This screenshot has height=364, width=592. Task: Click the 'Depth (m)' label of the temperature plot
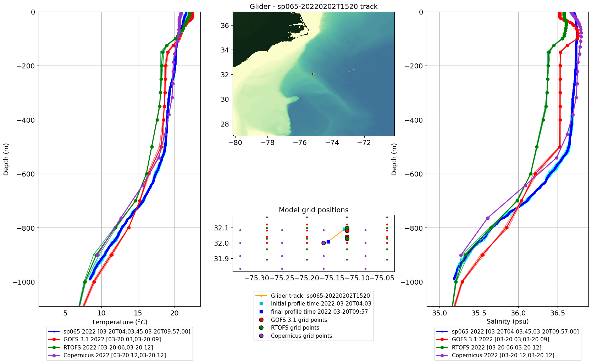click(x=6, y=159)
